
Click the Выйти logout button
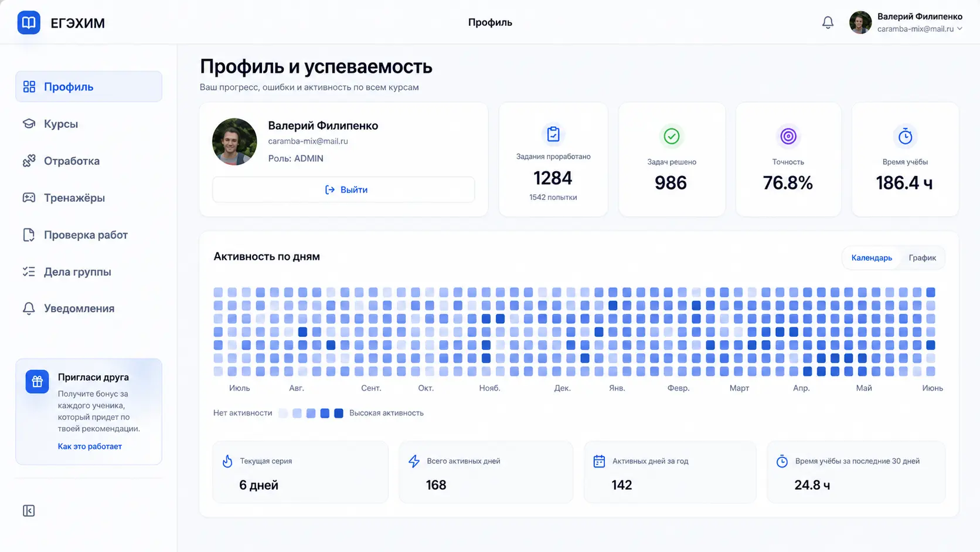click(343, 189)
